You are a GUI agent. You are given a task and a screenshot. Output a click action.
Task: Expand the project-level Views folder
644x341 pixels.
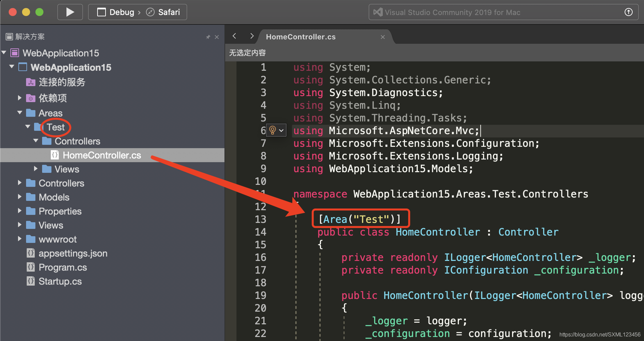(20, 225)
